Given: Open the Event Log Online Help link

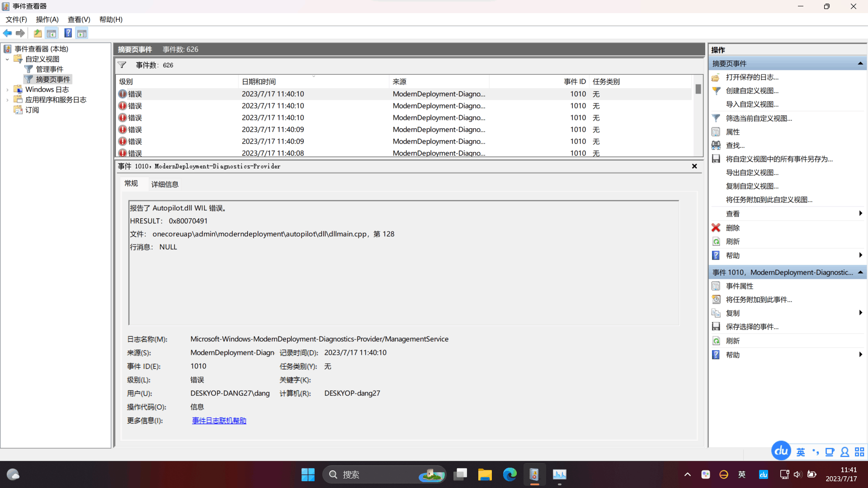Looking at the screenshot, I should pyautogui.click(x=219, y=421).
